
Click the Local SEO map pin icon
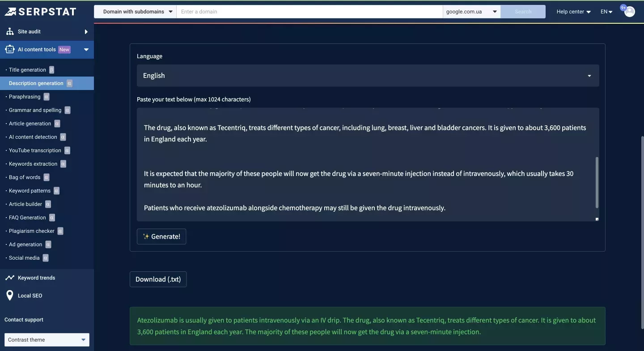(10, 295)
